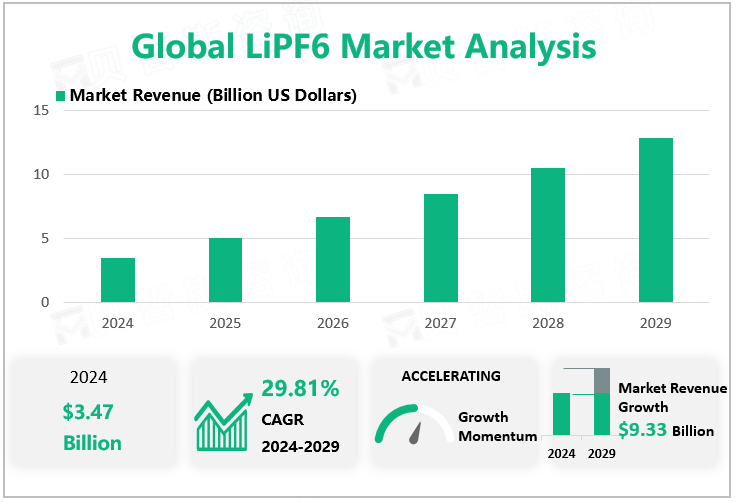
Task: Click the Market Revenue Growth label
Action: [673, 397]
